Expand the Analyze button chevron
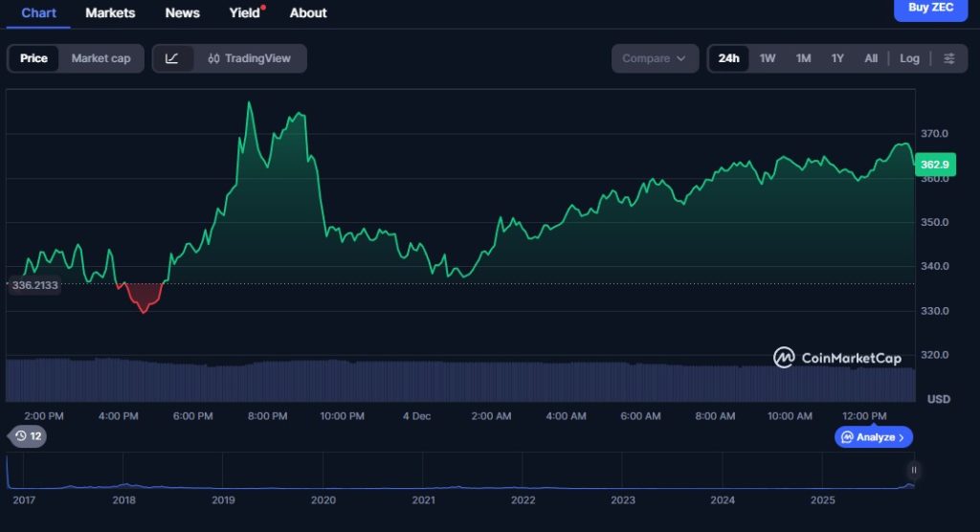The image size is (980, 532). 902,437
